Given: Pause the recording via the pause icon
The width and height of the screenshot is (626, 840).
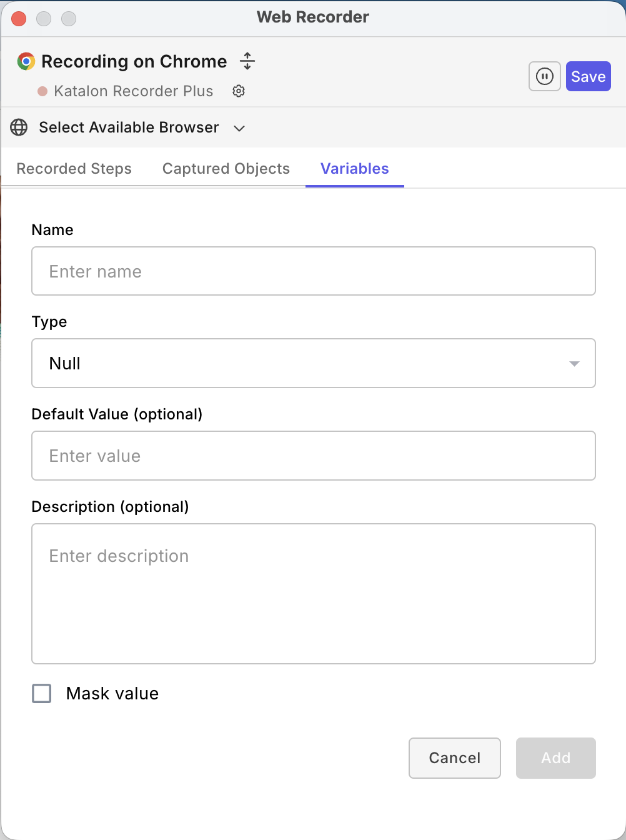Looking at the screenshot, I should pos(544,76).
